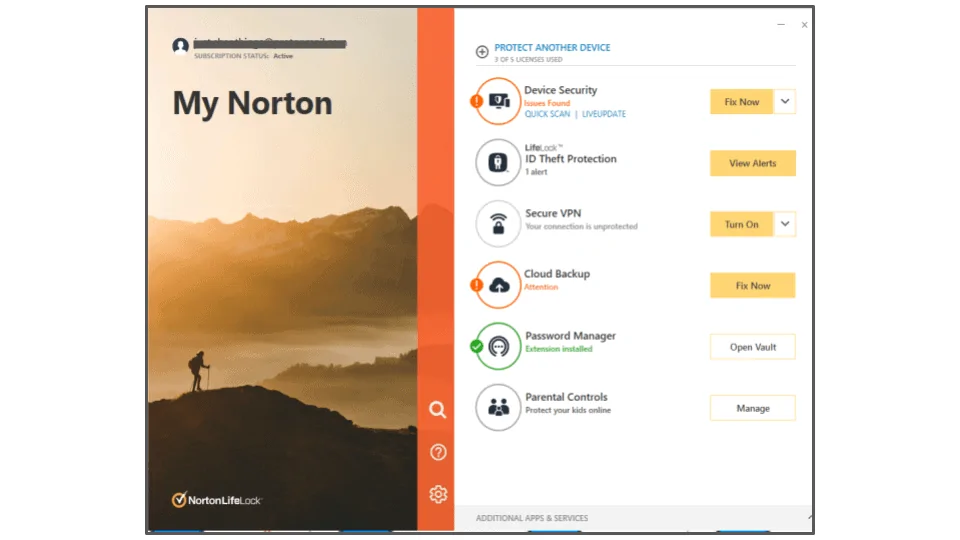Click Fix Now for Cloud Backup
This screenshot has height=540, width=960.
click(752, 285)
